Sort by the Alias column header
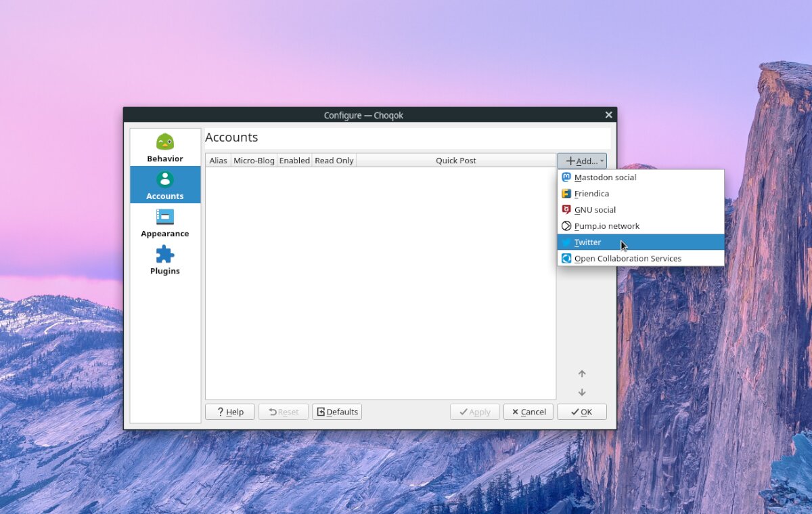This screenshot has height=514, width=812. tap(218, 160)
